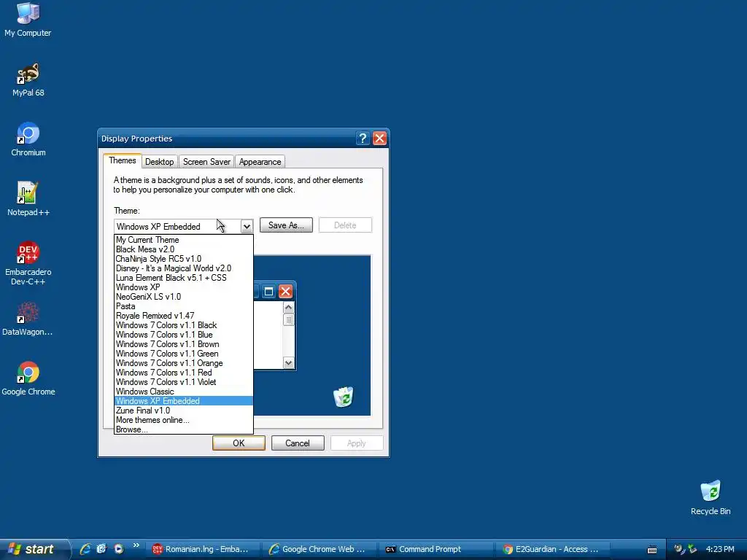Click preview window scrollbar down arrow
The image size is (747, 560).
point(288,363)
